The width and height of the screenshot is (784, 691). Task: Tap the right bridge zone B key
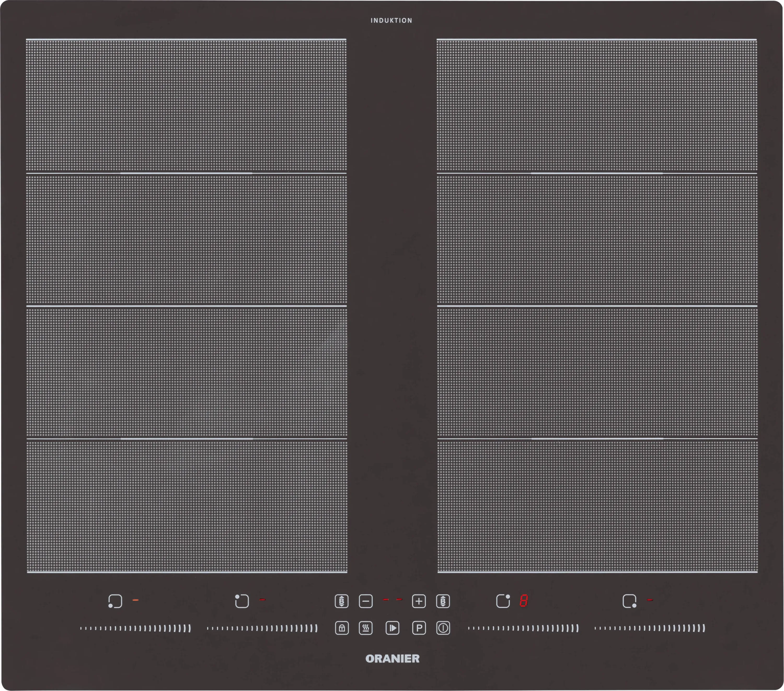pos(443,601)
